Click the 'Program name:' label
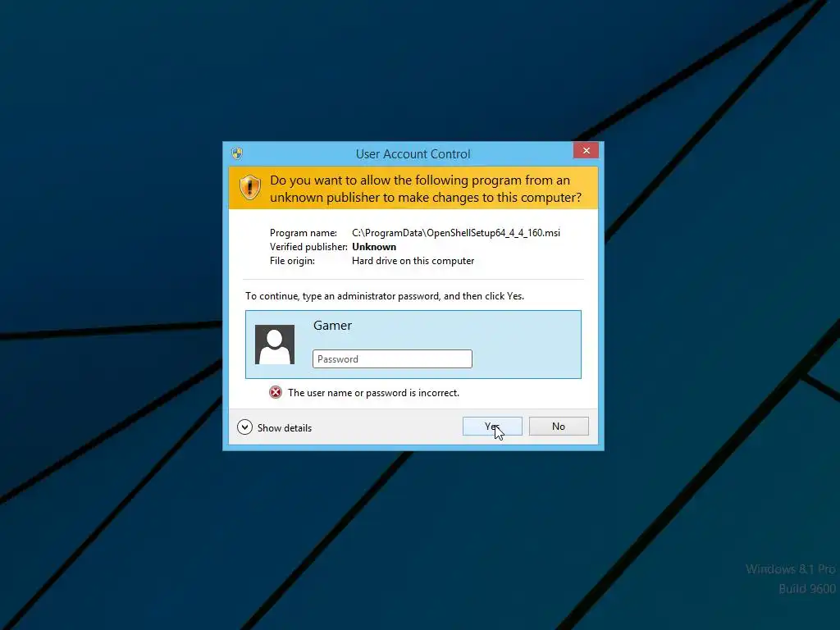This screenshot has width=840, height=630. coord(304,232)
